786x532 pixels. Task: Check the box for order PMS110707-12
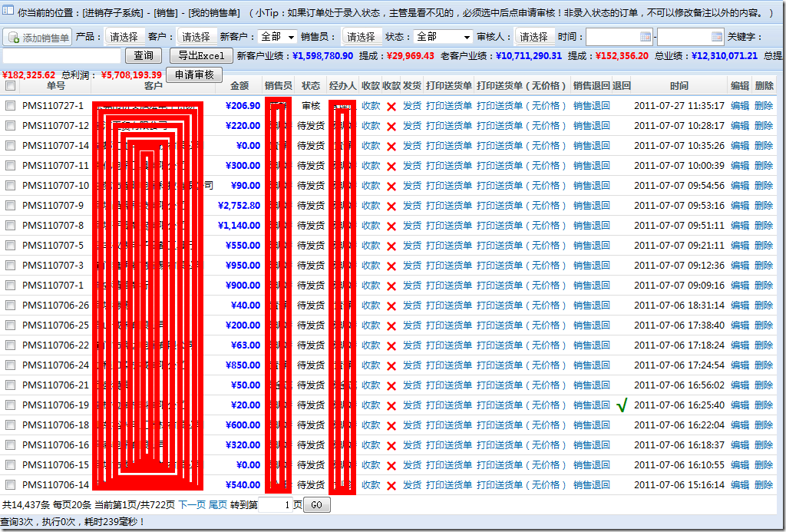click(10, 125)
